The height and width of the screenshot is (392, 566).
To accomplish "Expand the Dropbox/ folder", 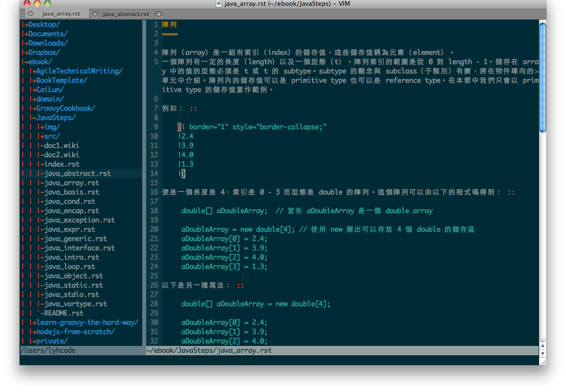I will pos(41,52).
